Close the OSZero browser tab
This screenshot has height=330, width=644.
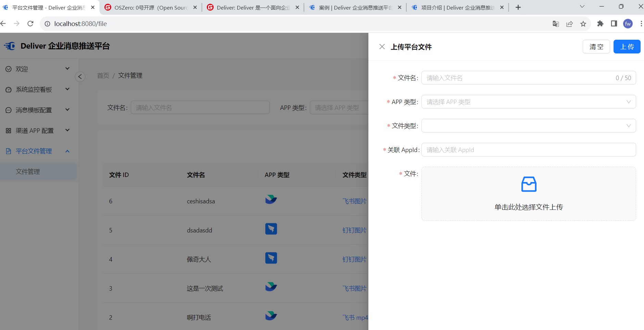click(x=195, y=7)
